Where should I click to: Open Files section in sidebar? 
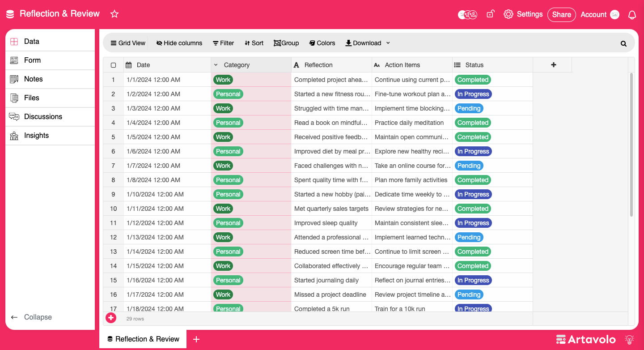click(50, 98)
